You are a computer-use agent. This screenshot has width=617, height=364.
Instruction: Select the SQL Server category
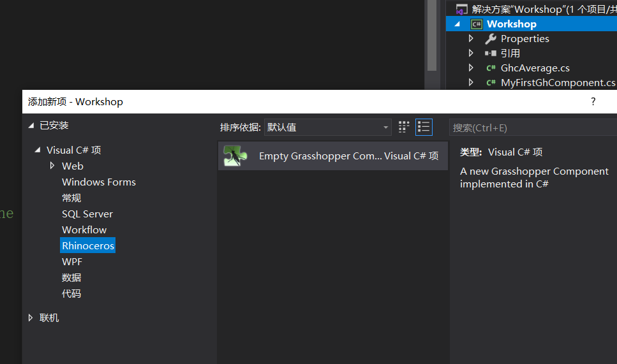[87, 214]
